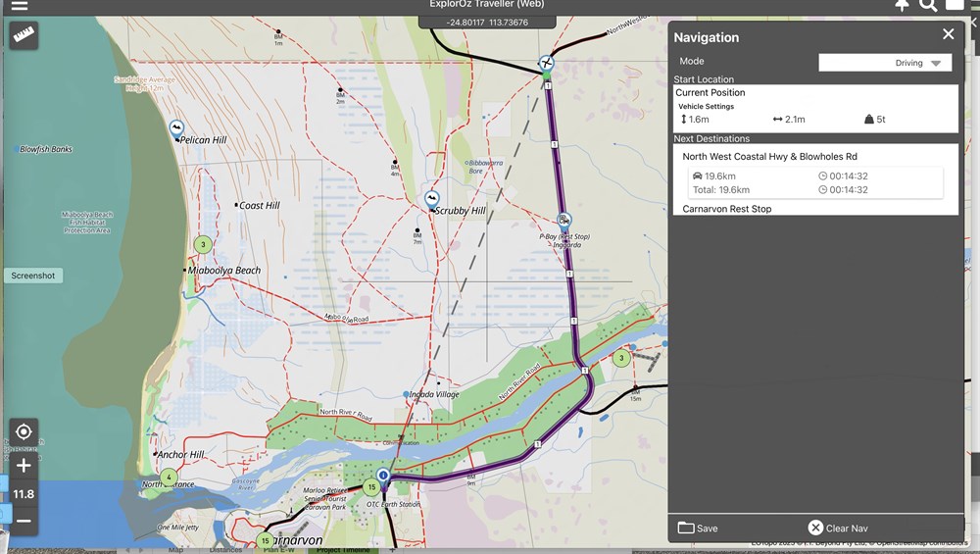980x554 pixels.
Task: Open the search magnifier icon
Action: tap(928, 6)
